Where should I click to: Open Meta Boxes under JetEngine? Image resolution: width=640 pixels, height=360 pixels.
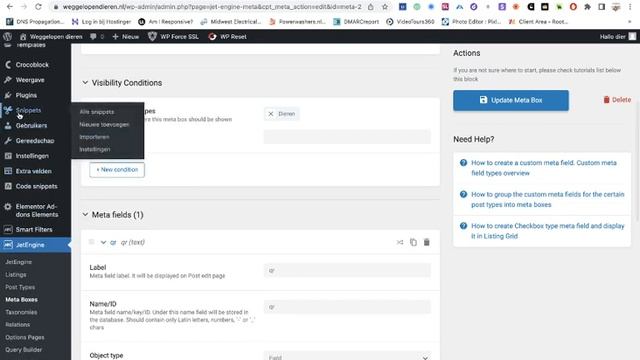[21, 300]
